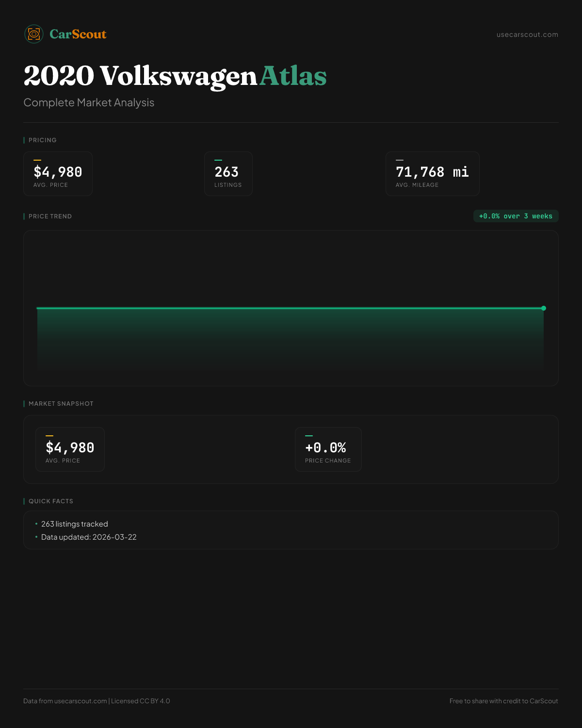
Task: Click the +0.0% price change card
Action: pos(328,449)
